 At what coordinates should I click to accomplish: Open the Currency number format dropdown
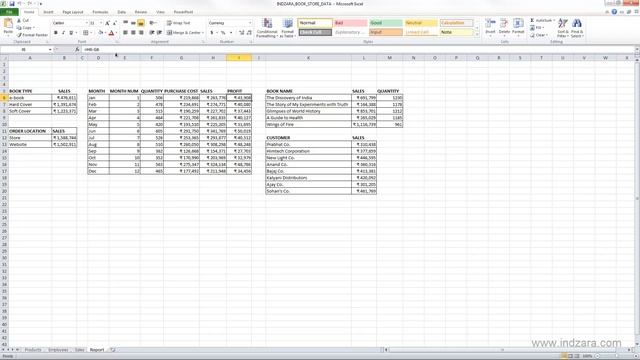pos(250,23)
